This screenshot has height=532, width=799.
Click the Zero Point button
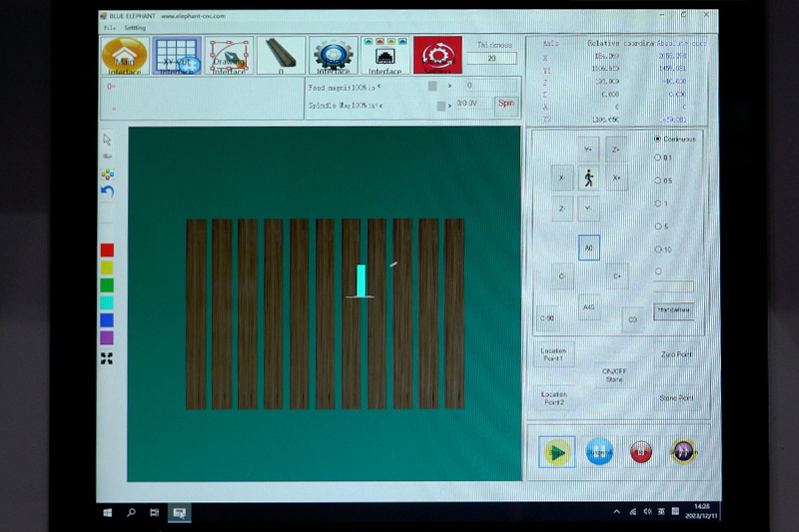coord(676,354)
